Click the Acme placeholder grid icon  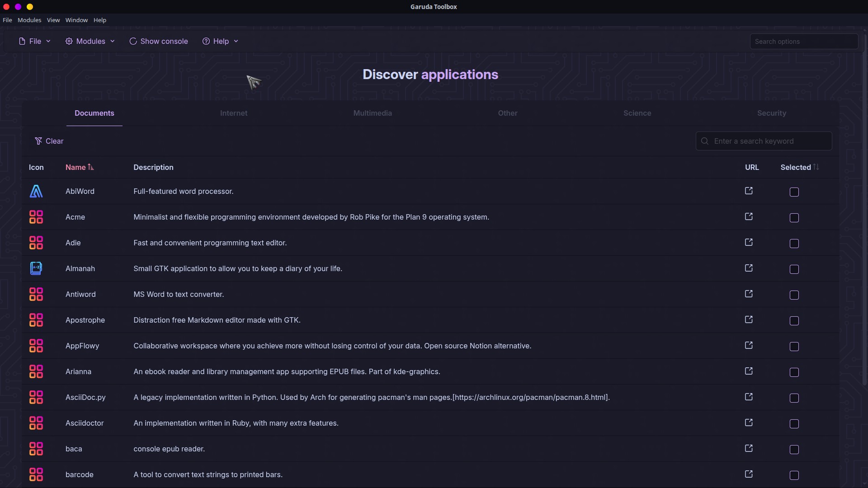click(x=36, y=217)
